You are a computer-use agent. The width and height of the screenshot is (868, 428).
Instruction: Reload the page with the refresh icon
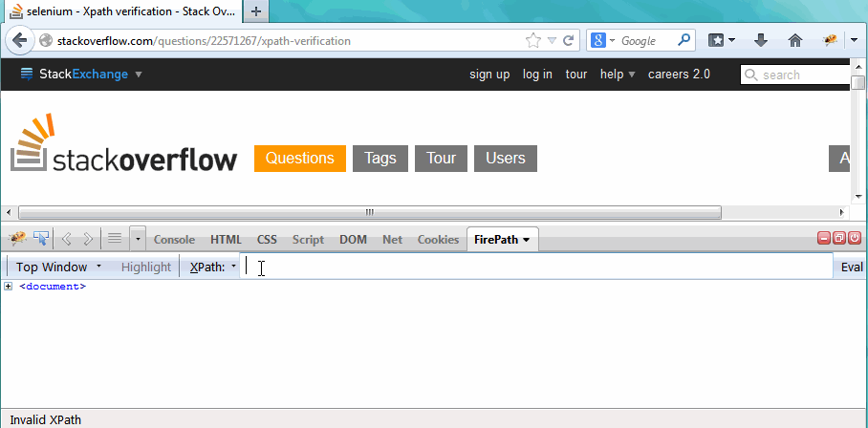coord(568,40)
